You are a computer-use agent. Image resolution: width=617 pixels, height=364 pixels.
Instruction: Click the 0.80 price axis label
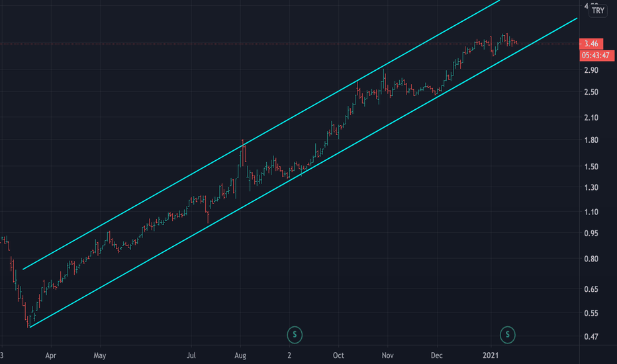tap(591, 259)
